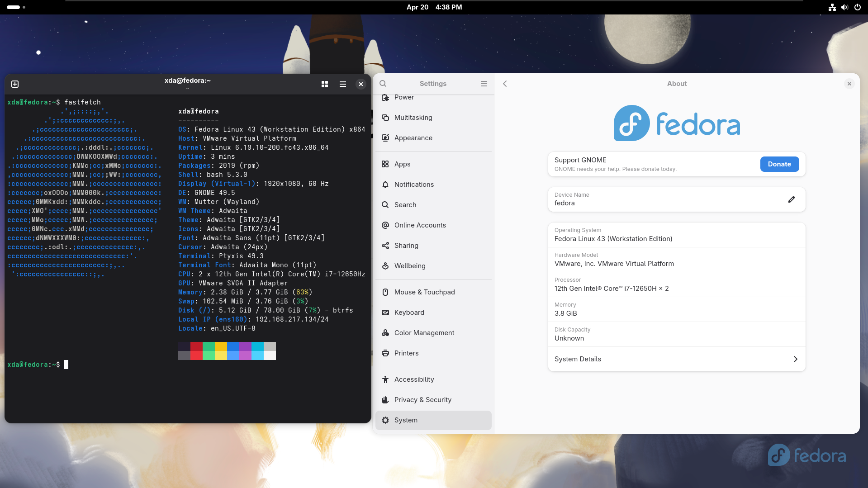
Task: Open Apps settings
Action: coord(433,164)
